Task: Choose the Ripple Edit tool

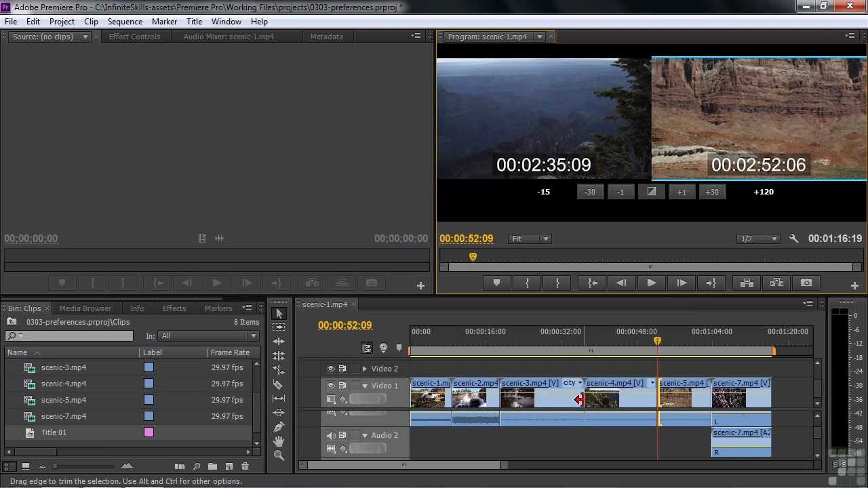Action: coord(279,342)
